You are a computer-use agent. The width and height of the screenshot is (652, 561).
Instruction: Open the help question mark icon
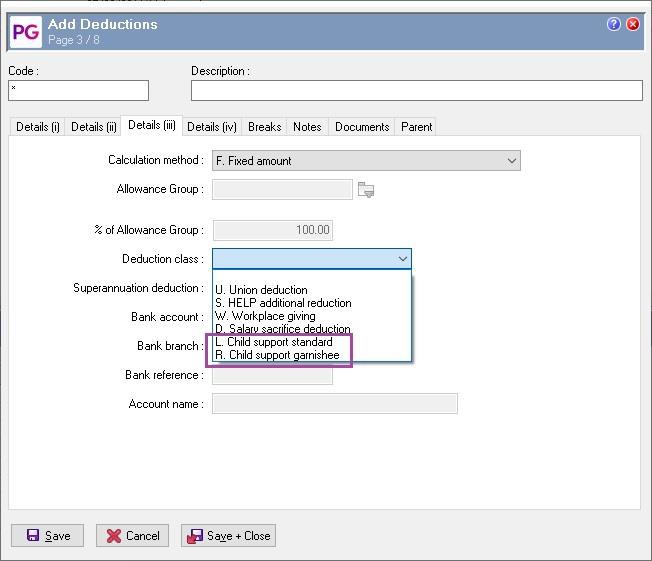pos(614,24)
